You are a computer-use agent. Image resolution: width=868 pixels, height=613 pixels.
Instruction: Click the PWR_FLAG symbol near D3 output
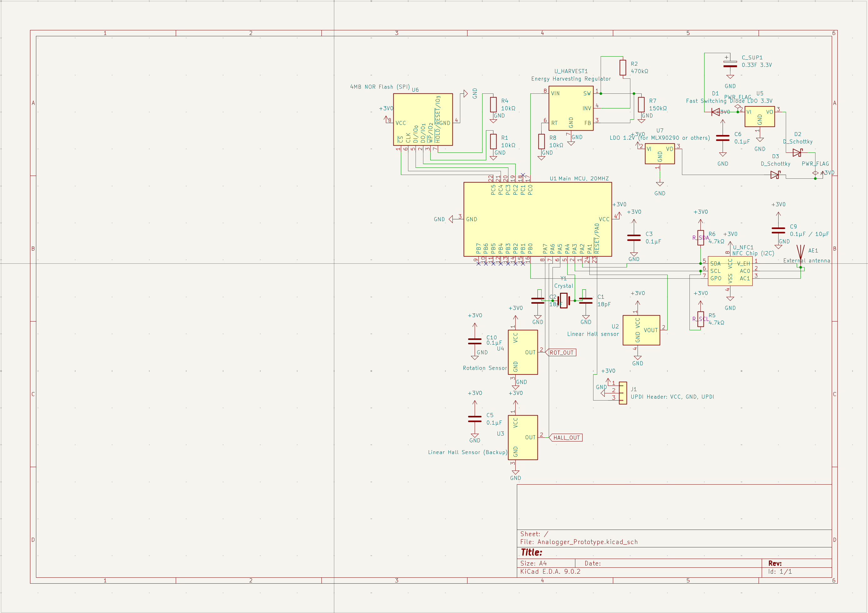coord(815,173)
